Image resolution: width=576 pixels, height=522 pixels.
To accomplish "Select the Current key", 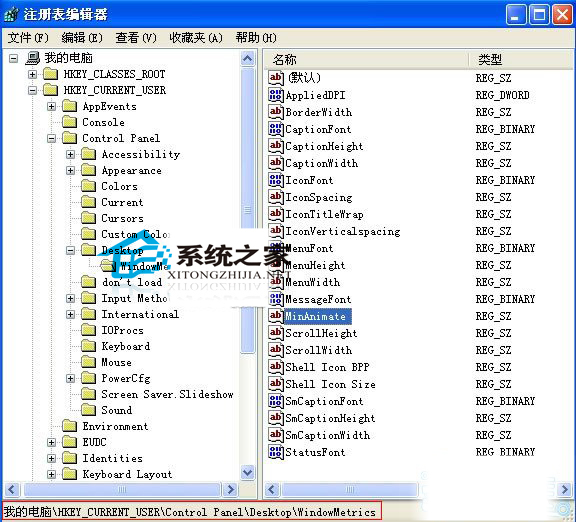I will [x=122, y=202].
